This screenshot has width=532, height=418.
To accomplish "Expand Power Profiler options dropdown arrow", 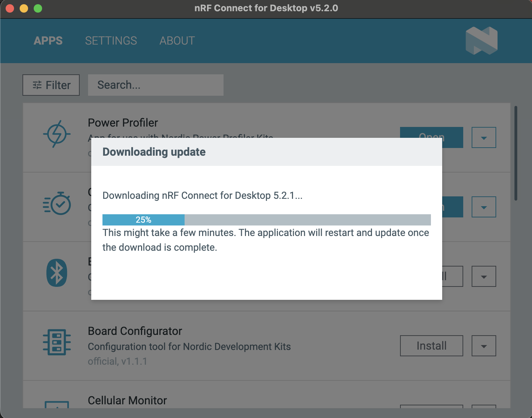I will pyautogui.click(x=484, y=137).
